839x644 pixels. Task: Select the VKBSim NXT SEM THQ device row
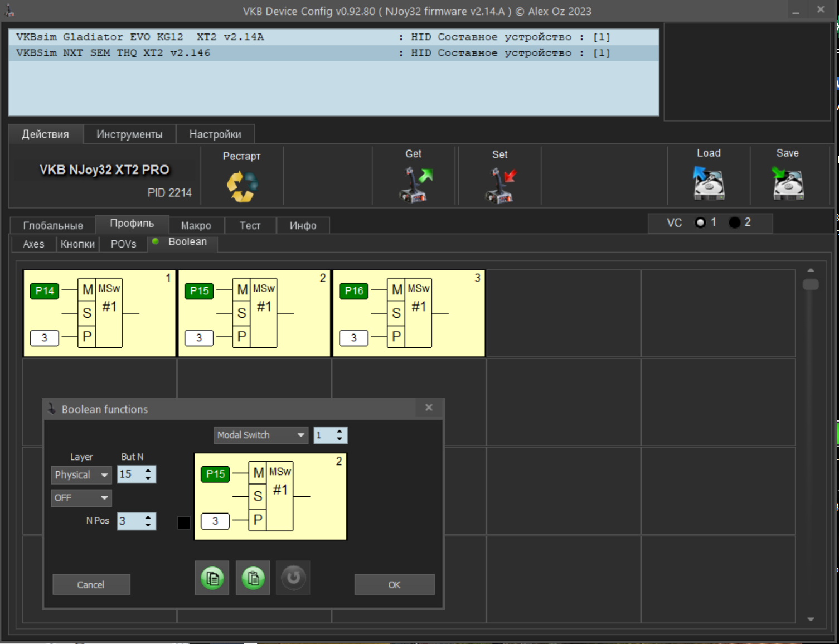coord(333,53)
